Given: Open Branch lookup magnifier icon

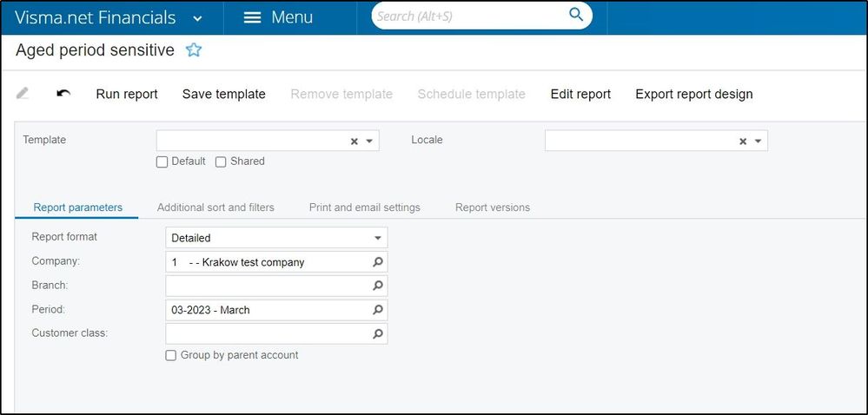Looking at the screenshot, I should click(x=378, y=286).
